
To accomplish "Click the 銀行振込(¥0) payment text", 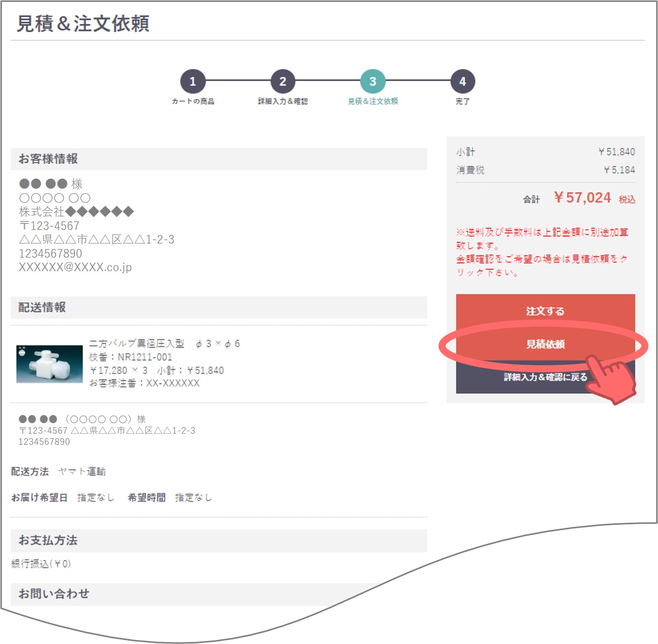I will (41, 564).
